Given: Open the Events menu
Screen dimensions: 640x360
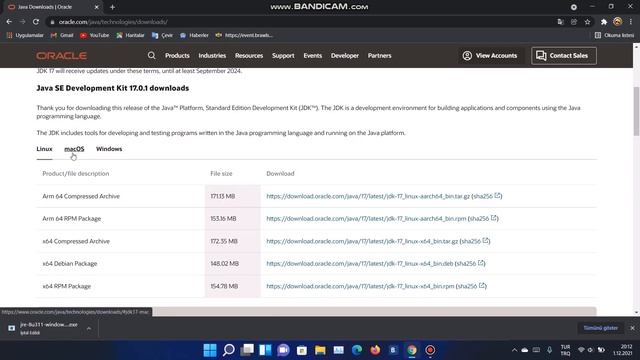Looking at the screenshot, I should coord(313,56).
